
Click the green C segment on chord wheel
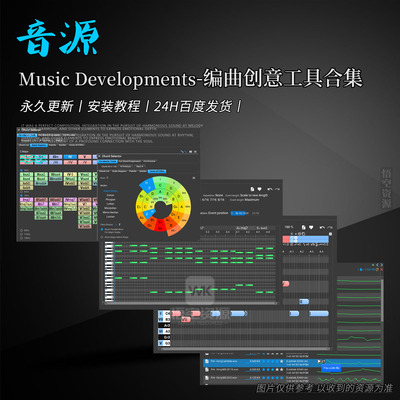point(161,185)
